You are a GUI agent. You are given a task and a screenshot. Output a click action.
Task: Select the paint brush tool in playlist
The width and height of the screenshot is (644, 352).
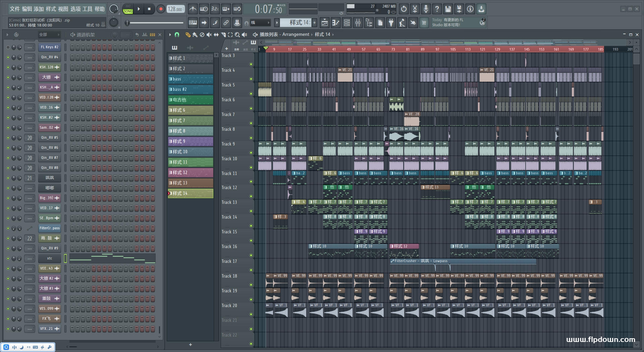click(x=195, y=35)
